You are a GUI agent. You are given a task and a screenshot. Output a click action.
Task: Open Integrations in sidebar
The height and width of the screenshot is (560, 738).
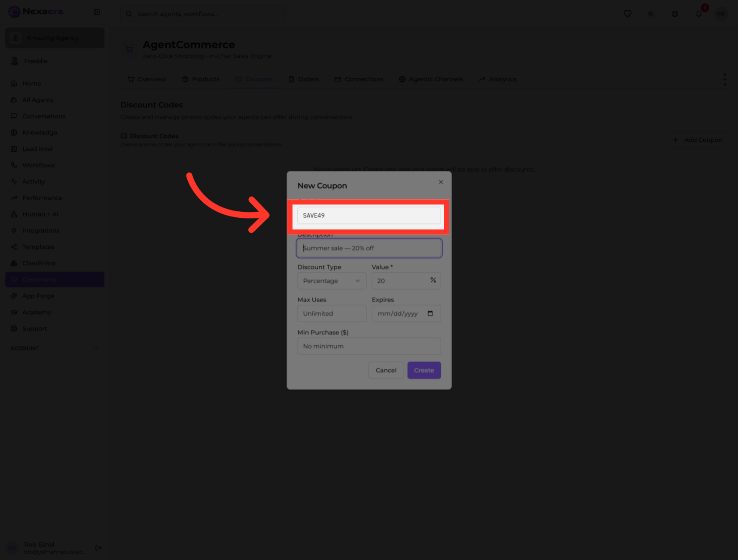(55, 230)
